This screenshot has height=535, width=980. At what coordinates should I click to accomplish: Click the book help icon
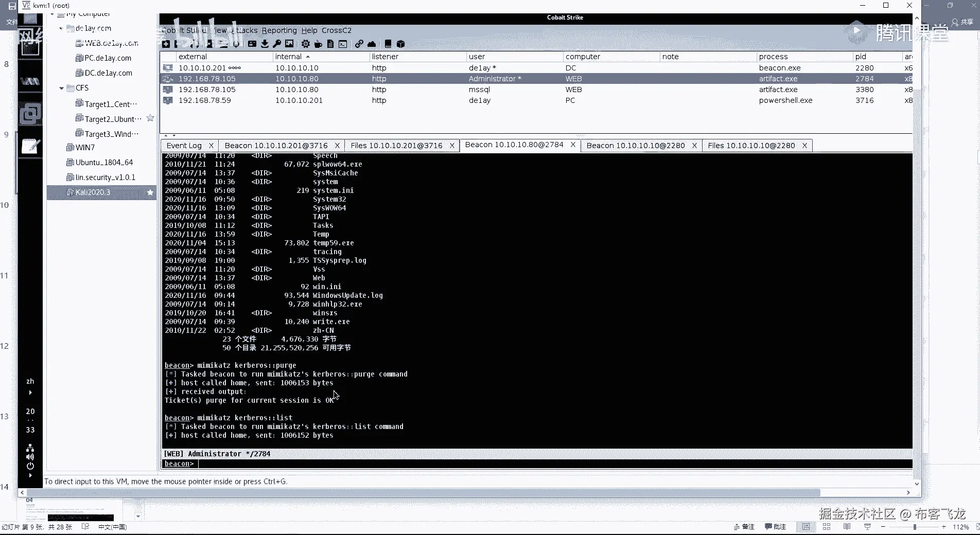tap(388, 44)
